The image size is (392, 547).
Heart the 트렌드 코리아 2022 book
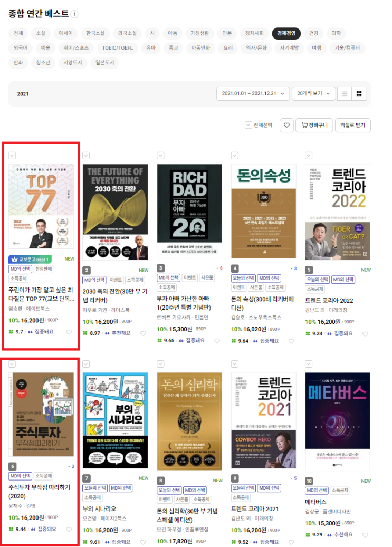point(365,334)
